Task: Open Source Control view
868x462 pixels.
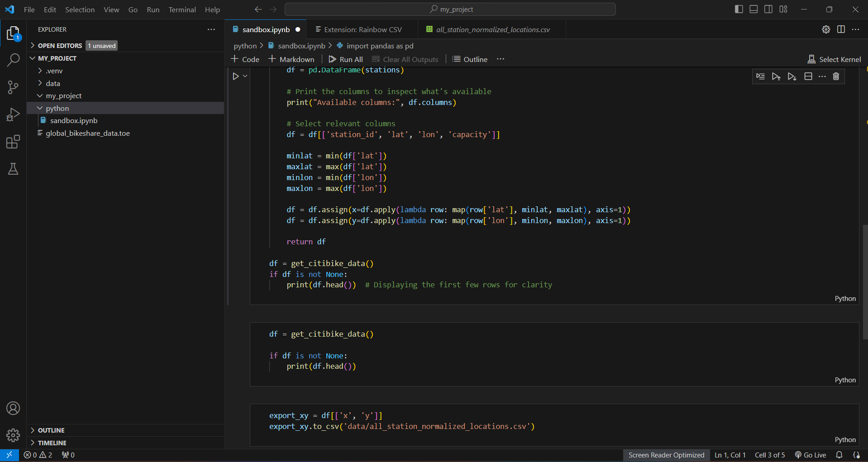Action: [x=13, y=87]
